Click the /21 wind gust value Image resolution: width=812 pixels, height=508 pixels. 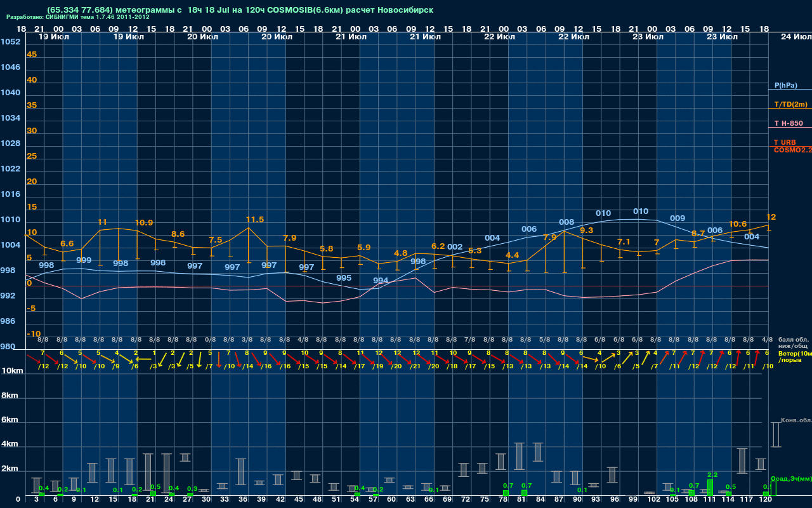point(415,366)
